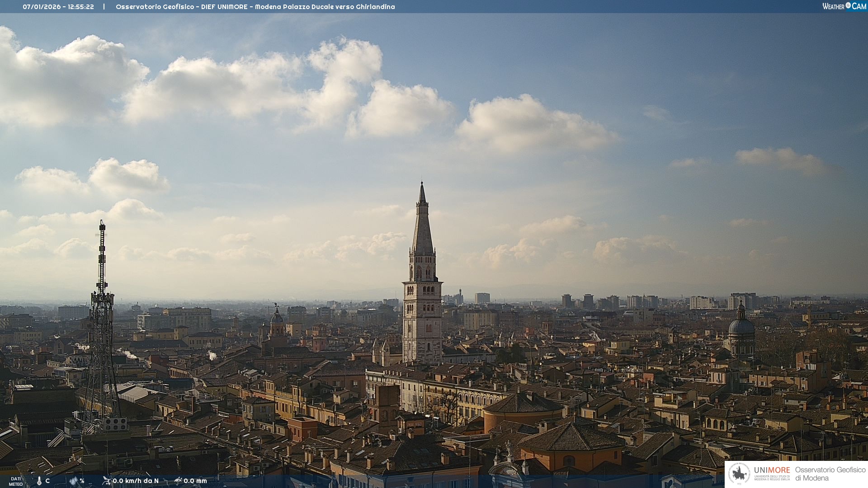
Task: Click the church dome on right
Action: (x=741, y=326)
